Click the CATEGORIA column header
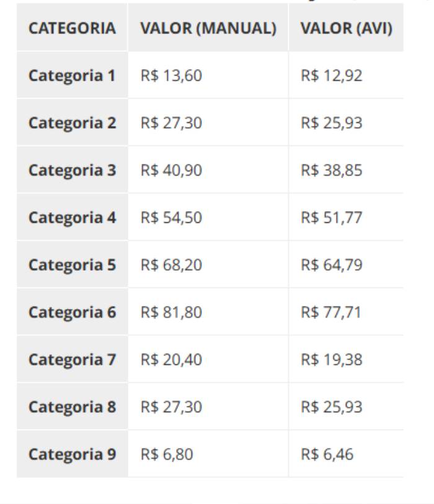 72,28
